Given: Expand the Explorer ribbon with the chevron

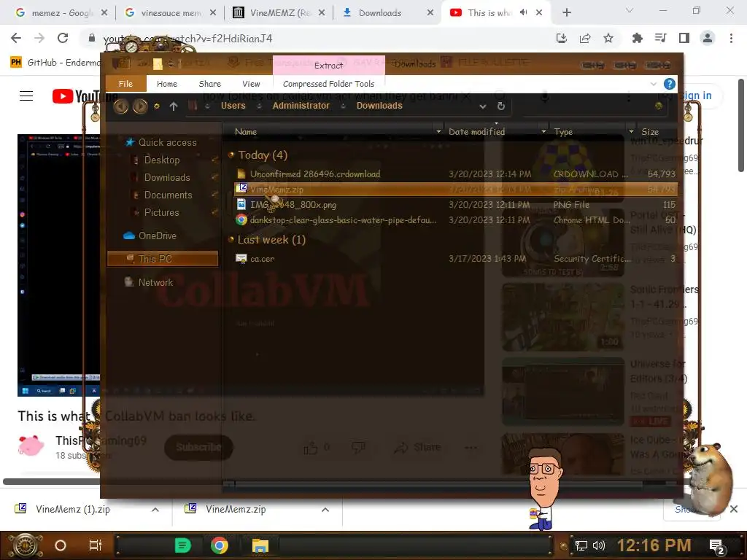Looking at the screenshot, I should click(653, 84).
